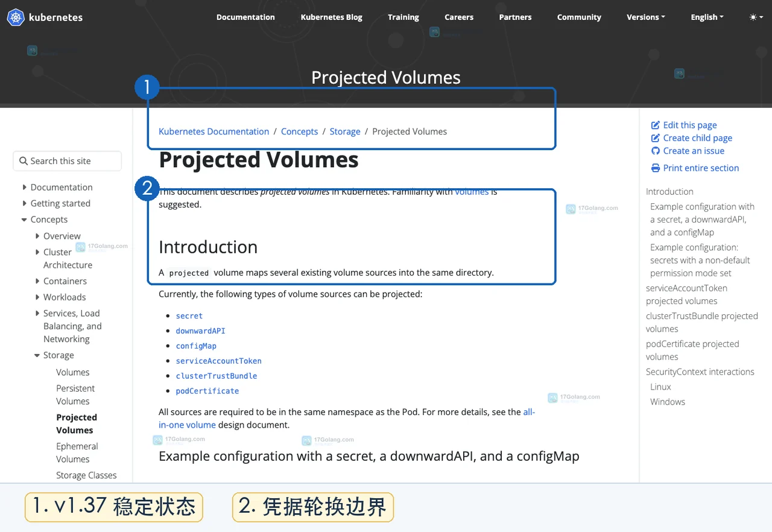This screenshot has height=532, width=772.
Task: Click the Concepts breadcrumb link
Action: (299, 131)
